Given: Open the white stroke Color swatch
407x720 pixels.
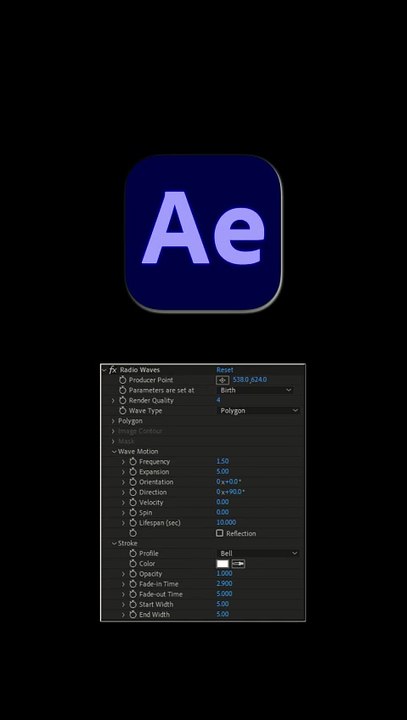Looking at the screenshot, I should pos(223,563).
